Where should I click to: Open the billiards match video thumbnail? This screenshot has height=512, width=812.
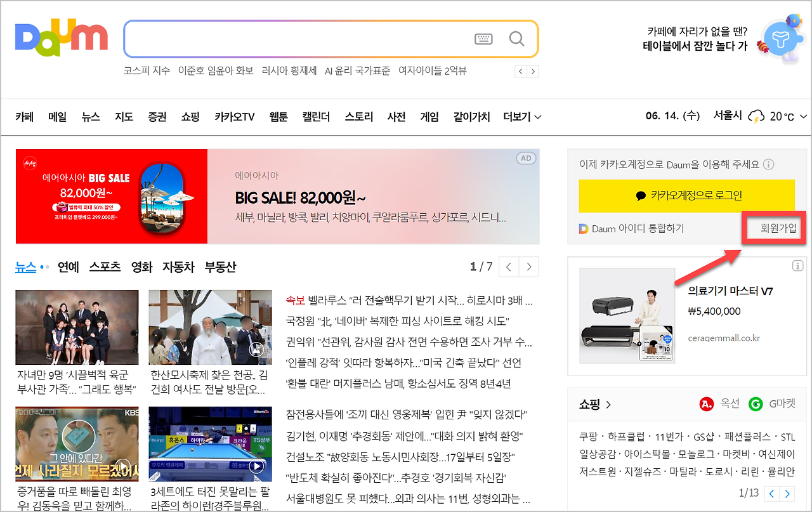(x=210, y=444)
